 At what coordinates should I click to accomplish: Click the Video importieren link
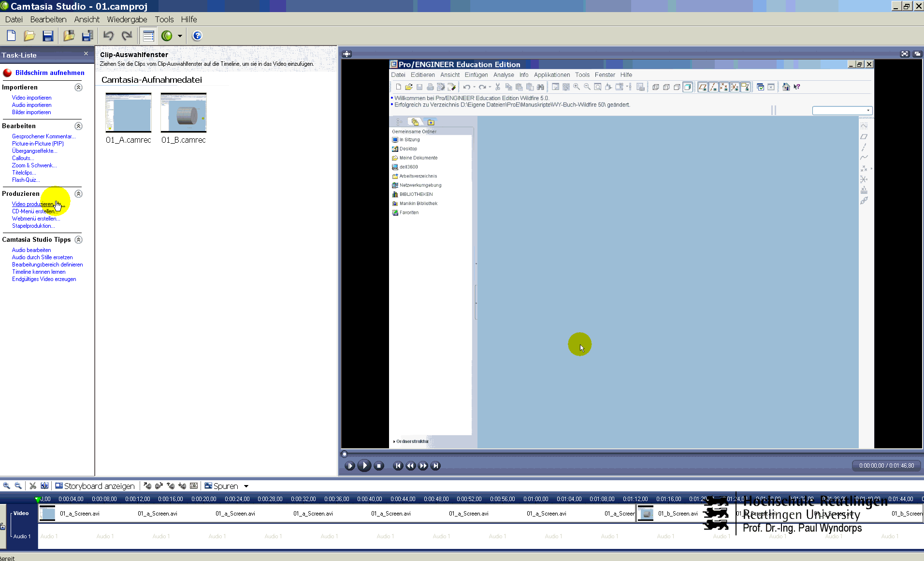click(32, 98)
